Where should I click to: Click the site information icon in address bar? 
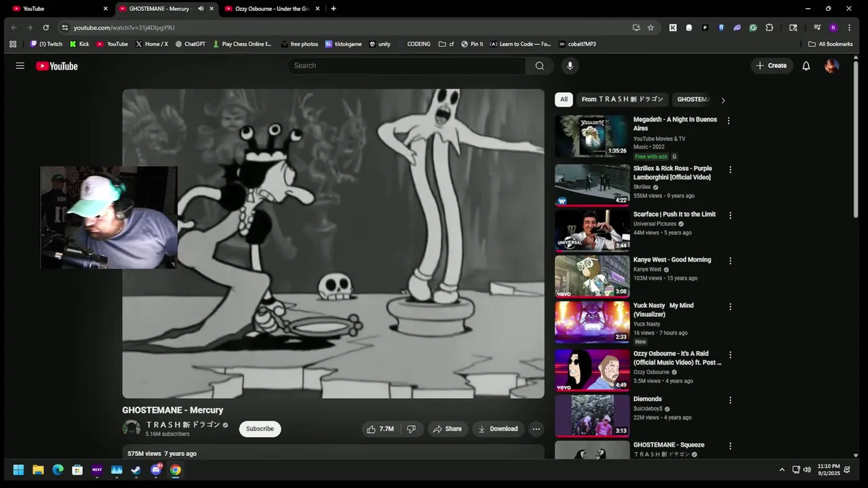(x=64, y=28)
